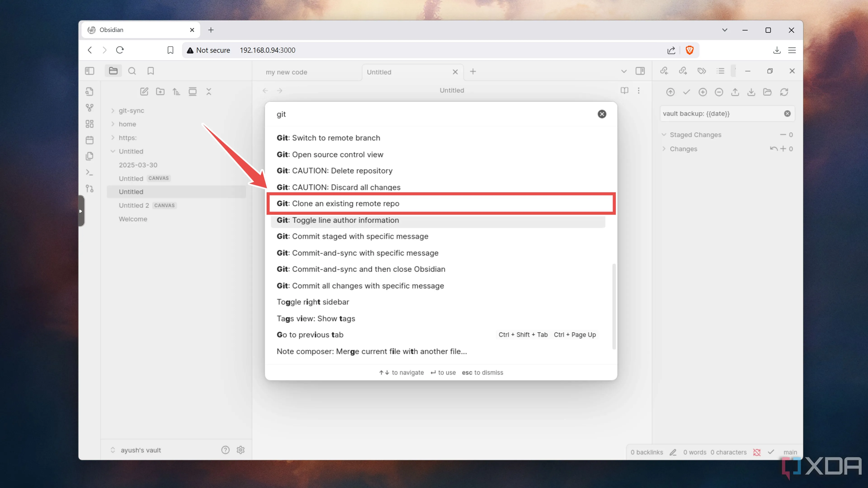Open command palette terminal icon in ribbon
This screenshot has height=488, width=868.
(89, 172)
